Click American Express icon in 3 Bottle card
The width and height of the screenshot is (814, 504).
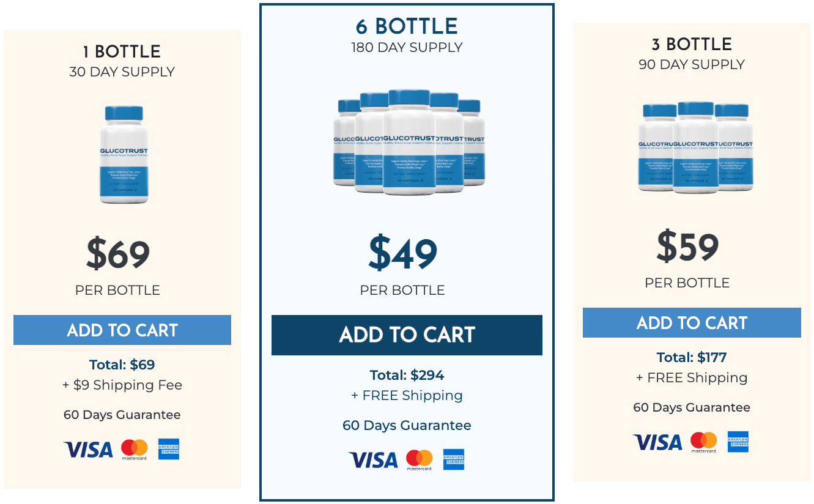coord(738,442)
